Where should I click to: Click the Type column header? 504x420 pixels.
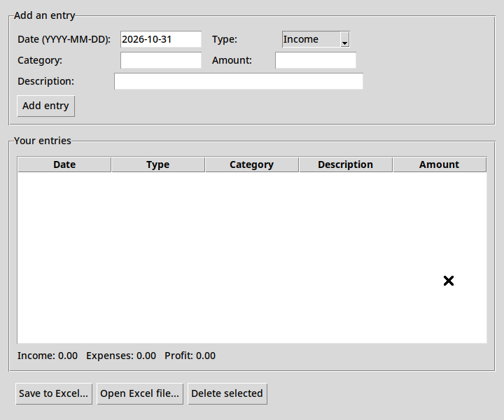[x=158, y=164]
